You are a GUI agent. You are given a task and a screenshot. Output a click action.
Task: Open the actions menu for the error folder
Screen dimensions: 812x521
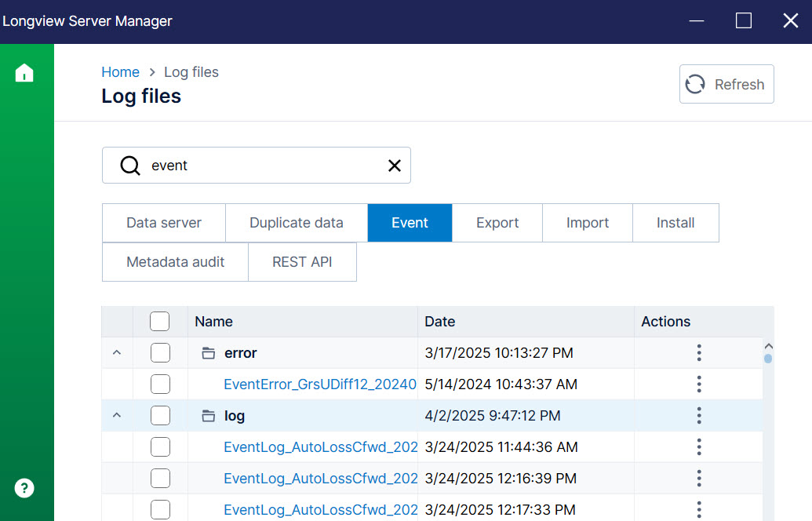698,352
